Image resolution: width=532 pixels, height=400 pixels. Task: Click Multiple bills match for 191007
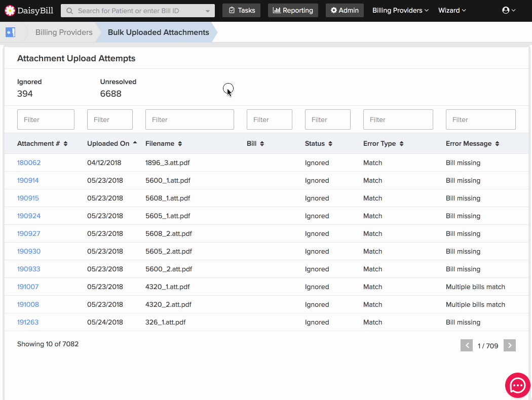click(x=475, y=287)
